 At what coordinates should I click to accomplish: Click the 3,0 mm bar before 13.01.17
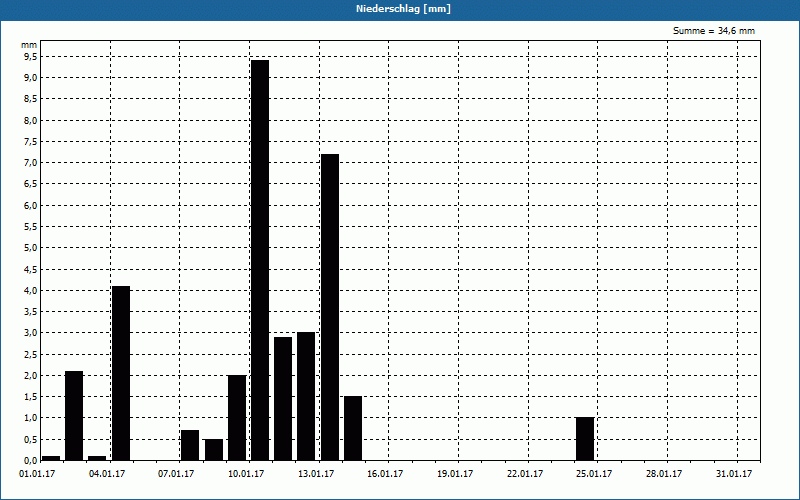(x=306, y=396)
